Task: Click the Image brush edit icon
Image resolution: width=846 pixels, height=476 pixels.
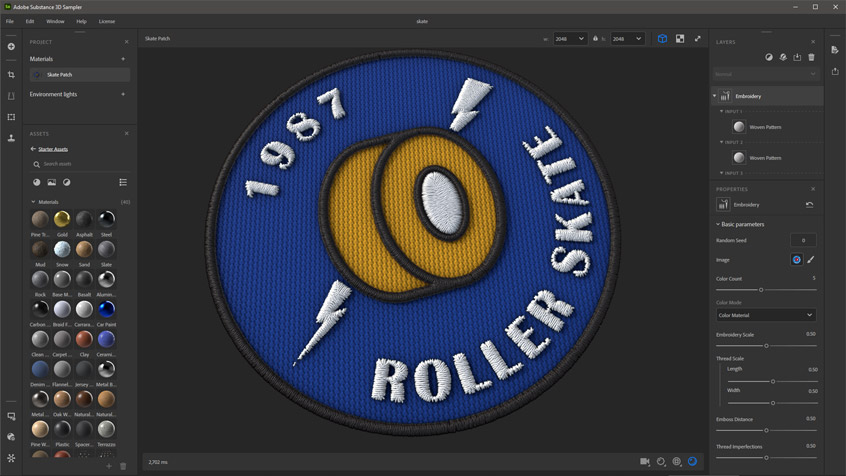Action: (811, 260)
